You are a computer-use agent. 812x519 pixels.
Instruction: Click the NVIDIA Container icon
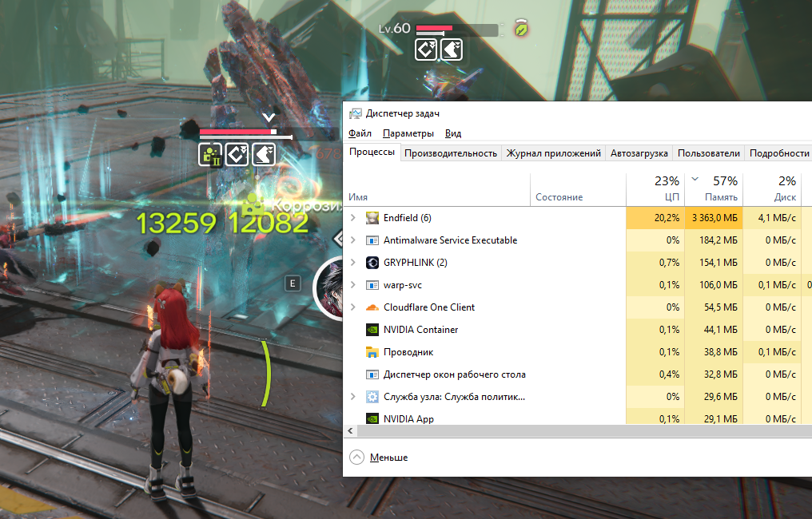[x=372, y=330]
